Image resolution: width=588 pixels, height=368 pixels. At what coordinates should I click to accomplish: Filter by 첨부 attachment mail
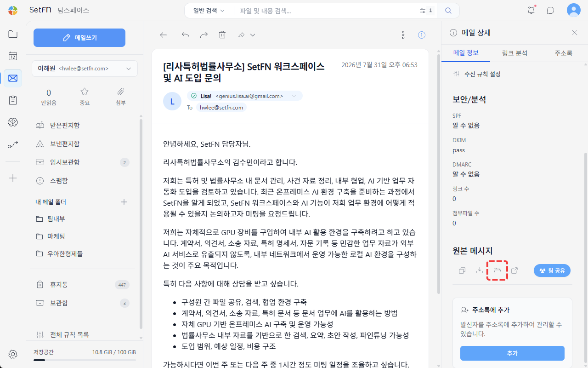pos(121,97)
